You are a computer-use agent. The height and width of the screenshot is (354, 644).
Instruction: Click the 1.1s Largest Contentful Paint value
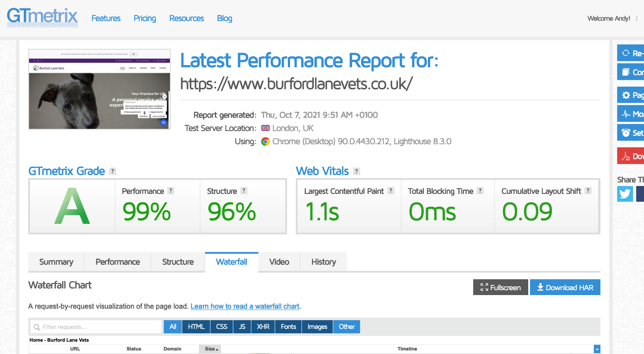pos(322,212)
